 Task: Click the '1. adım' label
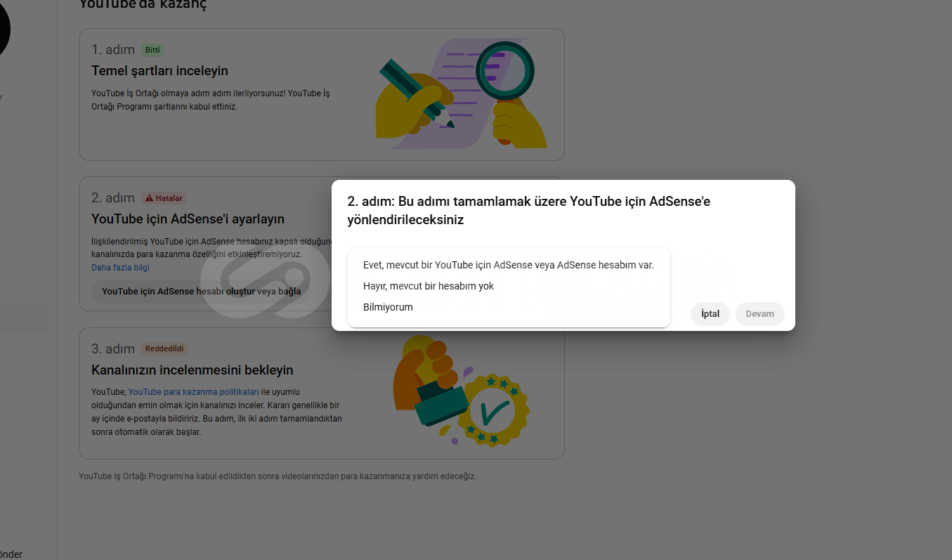click(113, 50)
